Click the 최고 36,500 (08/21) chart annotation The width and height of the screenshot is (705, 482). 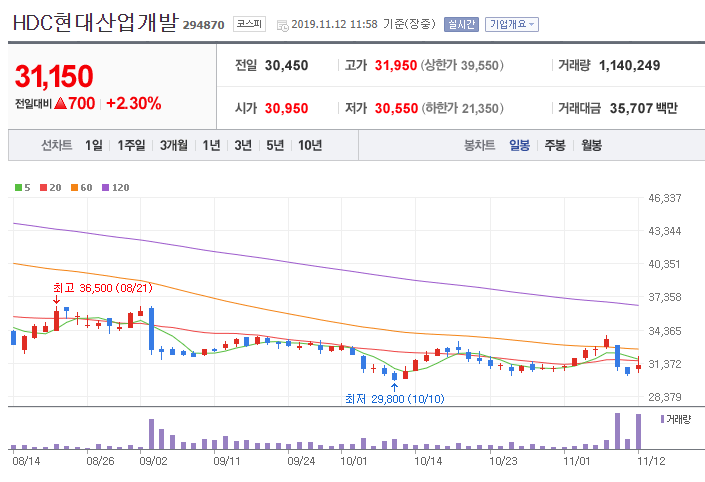[103, 288]
